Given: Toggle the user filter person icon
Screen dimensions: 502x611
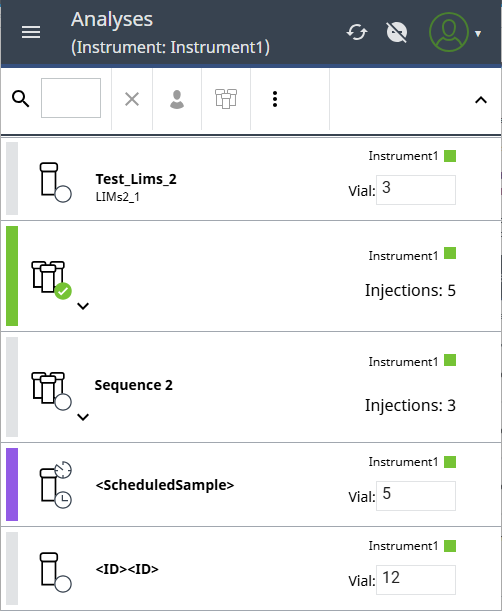Looking at the screenshot, I should [x=177, y=99].
